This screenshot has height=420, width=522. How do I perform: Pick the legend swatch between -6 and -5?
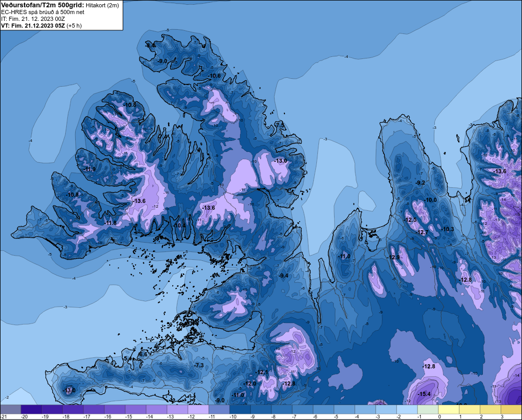point(324,409)
